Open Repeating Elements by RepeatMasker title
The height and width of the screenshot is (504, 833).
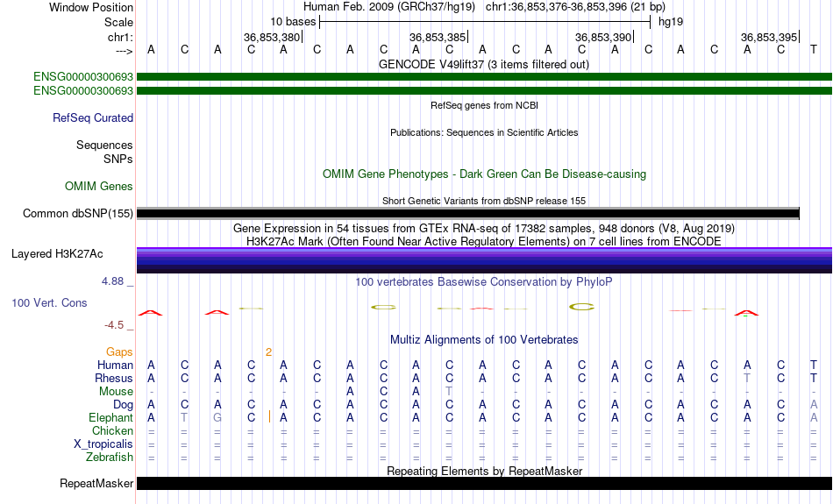point(484,471)
